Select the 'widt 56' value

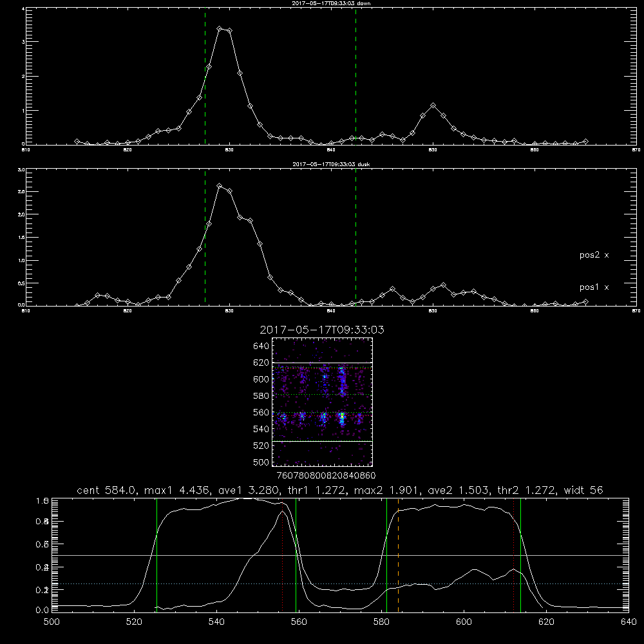[x=583, y=490]
